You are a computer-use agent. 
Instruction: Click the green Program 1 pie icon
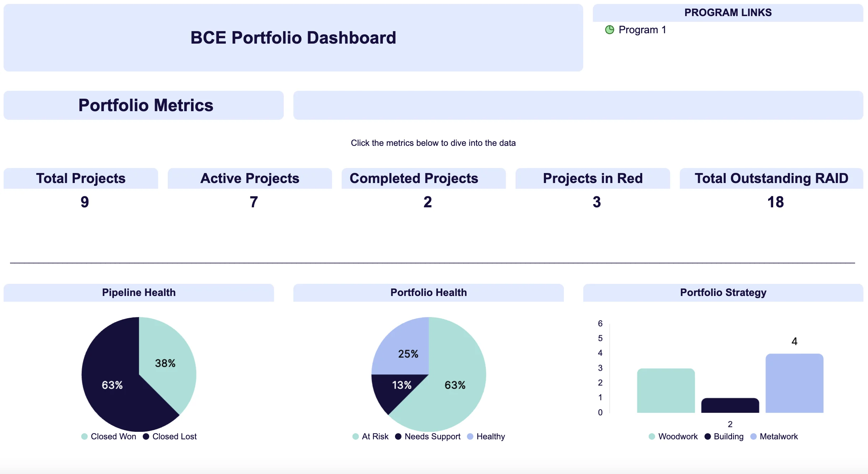tap(610, 30)
